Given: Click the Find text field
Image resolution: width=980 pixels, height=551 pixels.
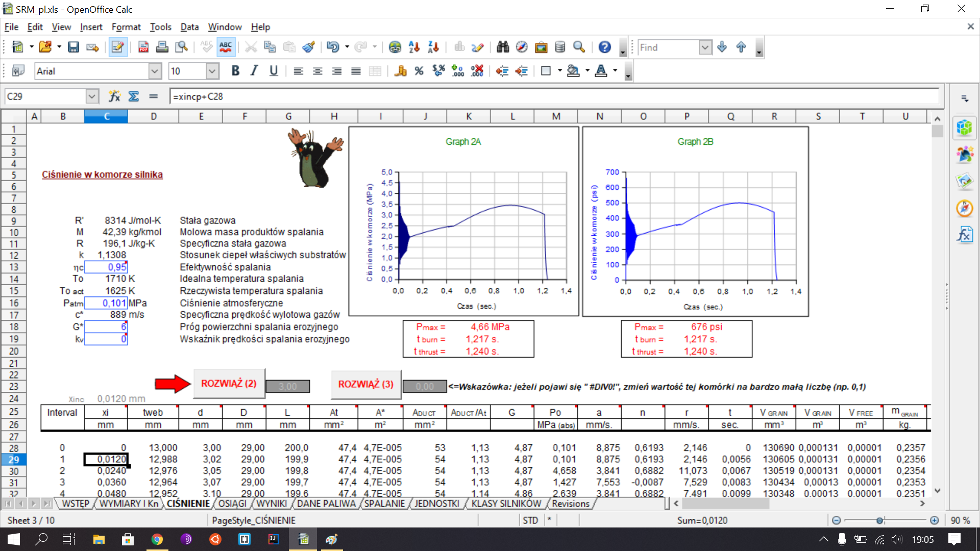Looking at the screenshot, I should pyautogui.click(x=667, y=47).
